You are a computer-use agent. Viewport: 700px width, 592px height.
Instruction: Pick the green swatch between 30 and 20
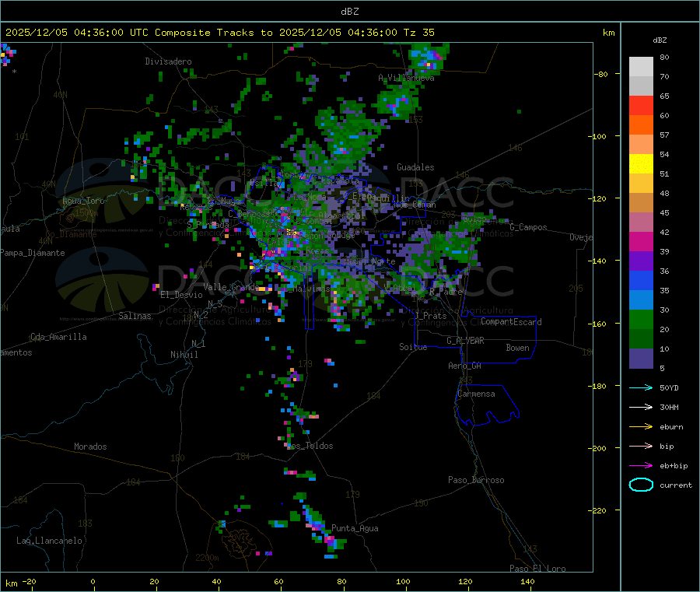641,319
